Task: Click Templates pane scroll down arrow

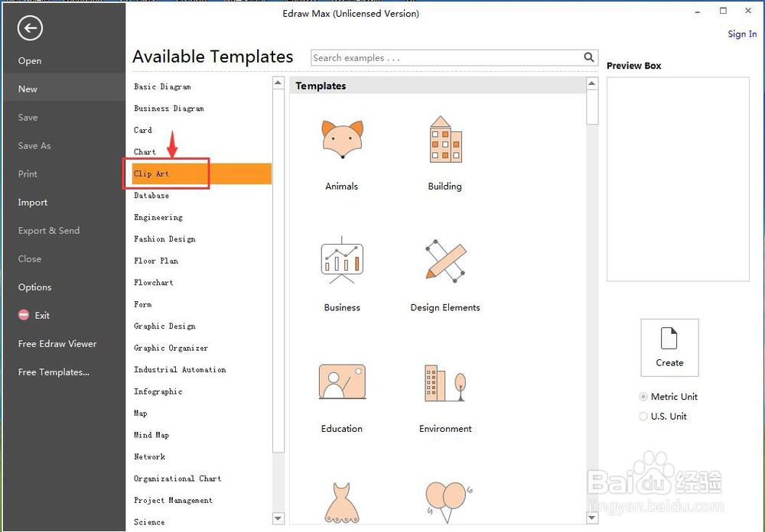Action: pyautogui.click(x=592, y=517)
